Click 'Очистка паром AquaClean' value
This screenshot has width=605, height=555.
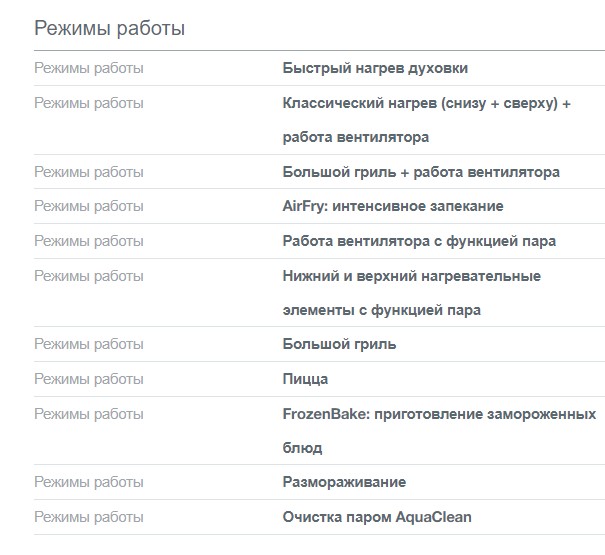pyautogui.click(x=377, y=517)
